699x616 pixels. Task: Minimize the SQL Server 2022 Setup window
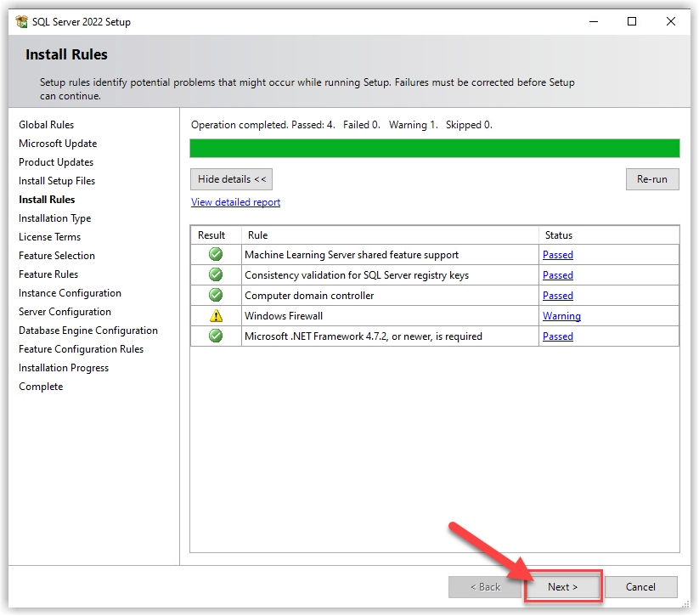pos(594,21)
